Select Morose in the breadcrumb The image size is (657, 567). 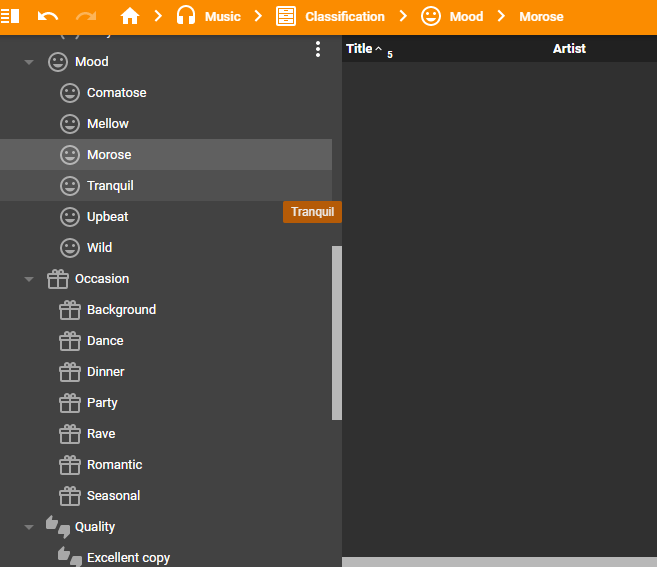(x=541, y=16)
